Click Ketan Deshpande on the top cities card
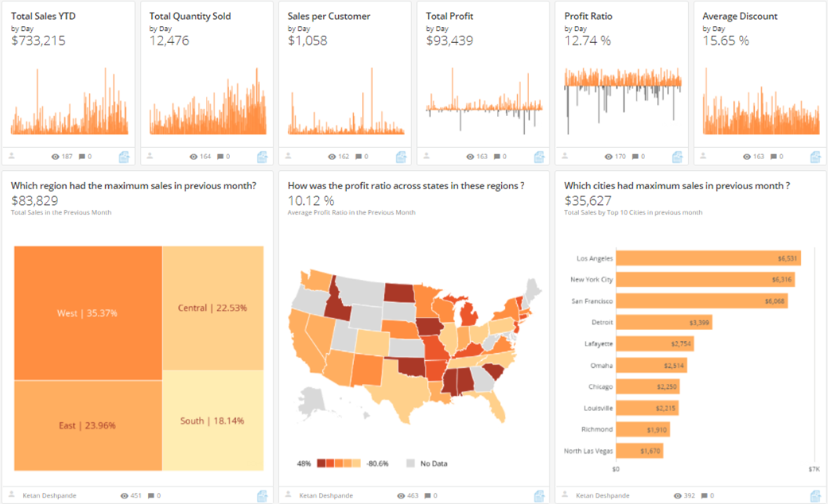 tap(602, 496)
